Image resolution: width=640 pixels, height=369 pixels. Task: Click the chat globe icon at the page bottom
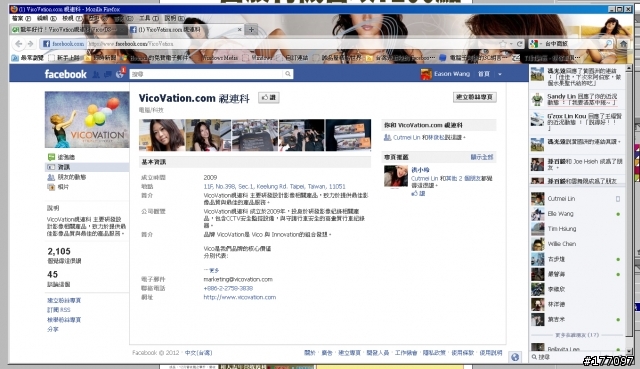(515, 357)
